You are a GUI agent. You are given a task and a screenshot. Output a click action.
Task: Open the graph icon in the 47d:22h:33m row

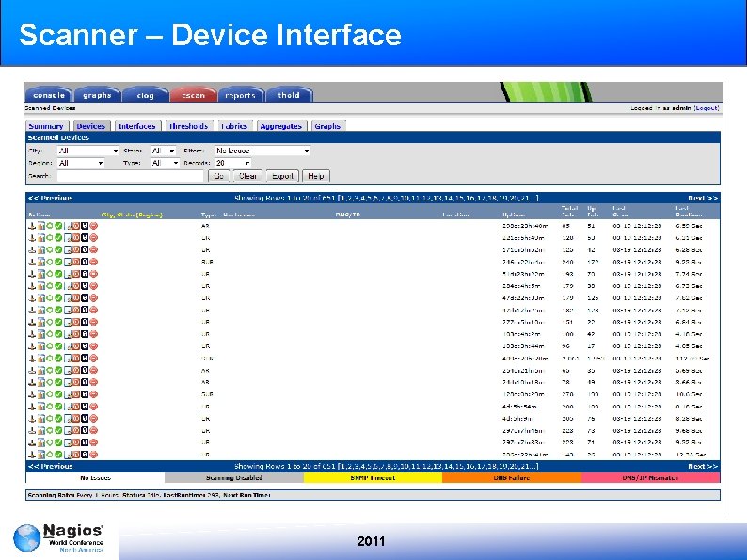[x=41, y=297]
